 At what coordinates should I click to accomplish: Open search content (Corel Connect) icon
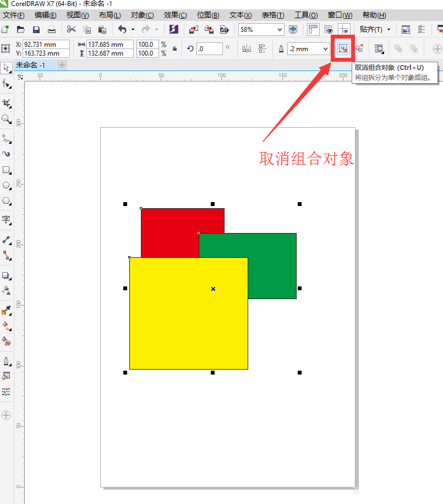pyautogui.click(x=173, y=30)
